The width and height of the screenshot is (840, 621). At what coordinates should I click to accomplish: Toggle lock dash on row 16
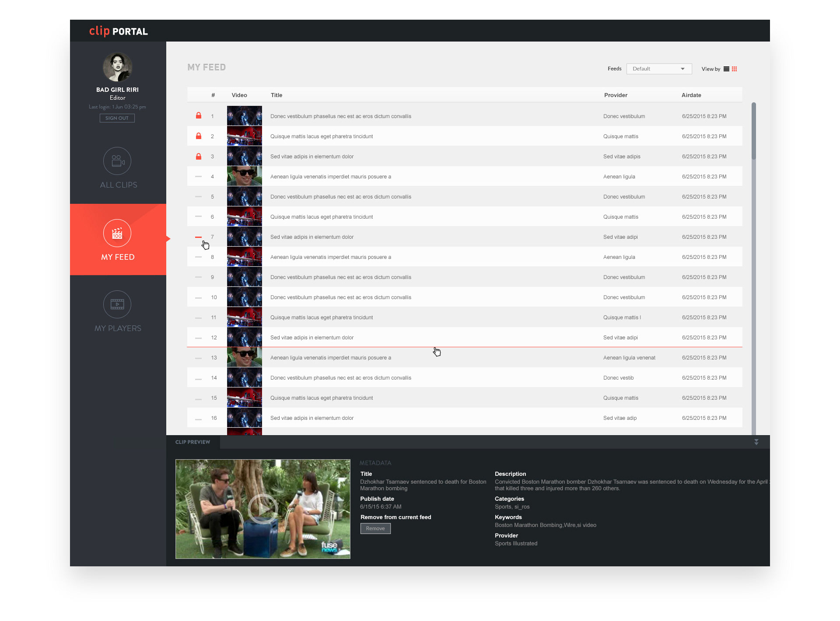[x=199, y=419]
